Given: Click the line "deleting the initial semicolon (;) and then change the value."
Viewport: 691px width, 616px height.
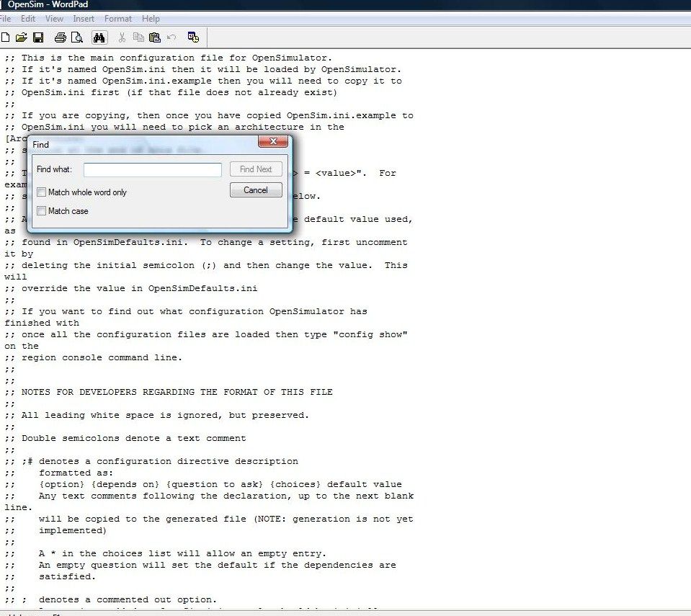Looking at the screenshot, I should click(x=197, y=265).
